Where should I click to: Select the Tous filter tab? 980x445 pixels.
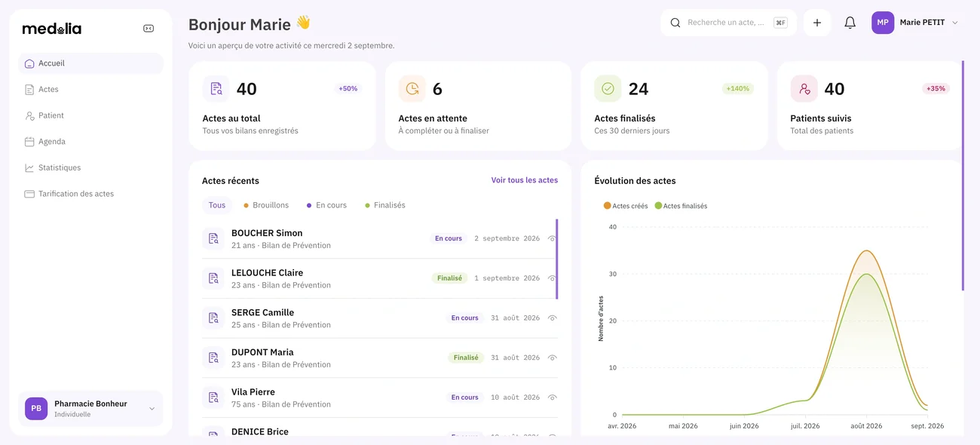[217, 205]
